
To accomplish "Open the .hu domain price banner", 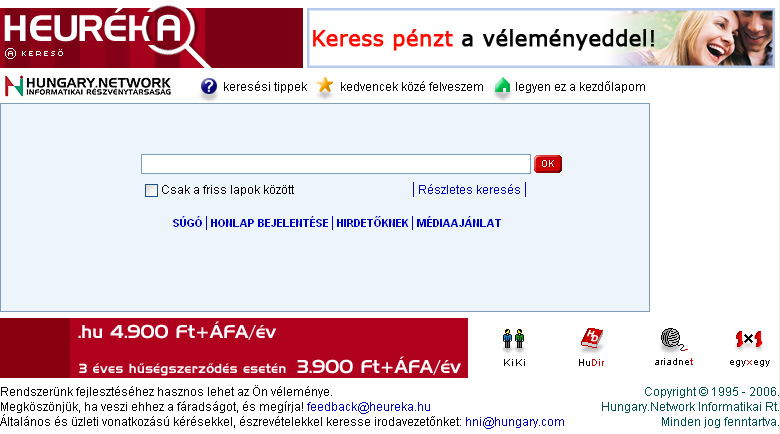I will [234, 348].
